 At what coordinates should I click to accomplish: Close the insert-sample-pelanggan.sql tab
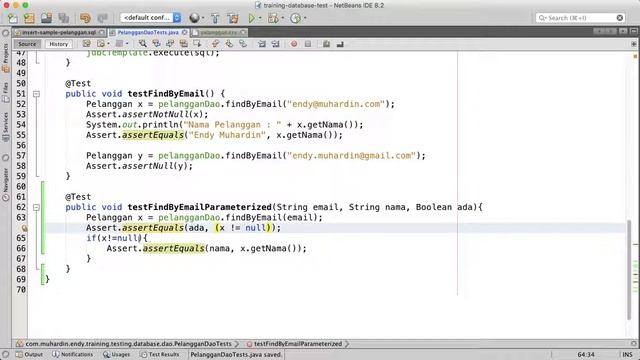click(102, 32)
